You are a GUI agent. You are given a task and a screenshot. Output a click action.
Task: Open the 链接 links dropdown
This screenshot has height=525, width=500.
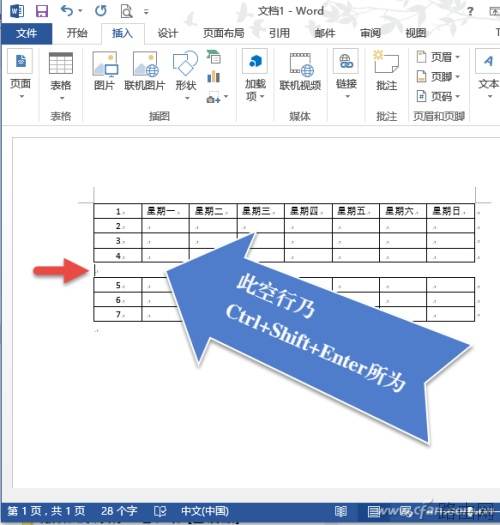[x=346, y=74]
